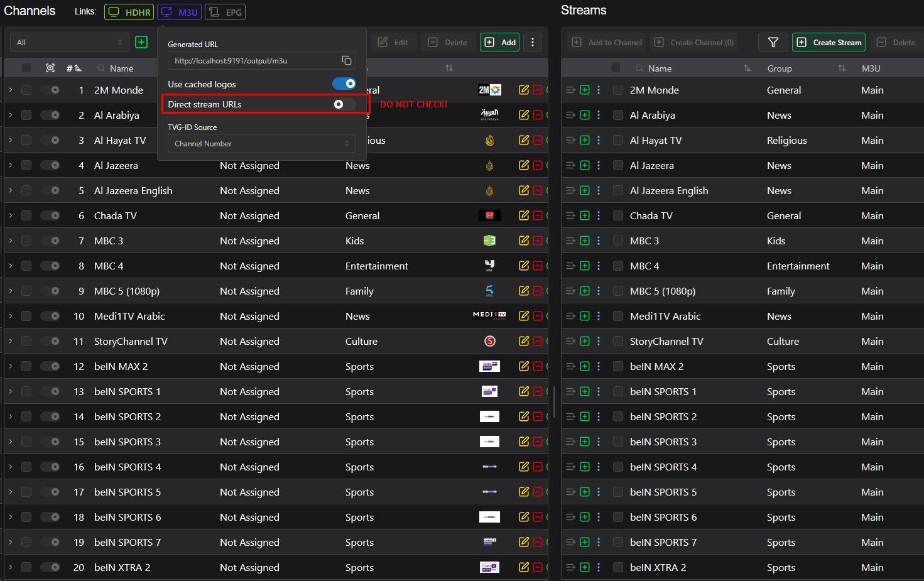Expand the beIN XTRA 2 channel row
This screenshot has width=924, height=581.
(x=11, y=567)
